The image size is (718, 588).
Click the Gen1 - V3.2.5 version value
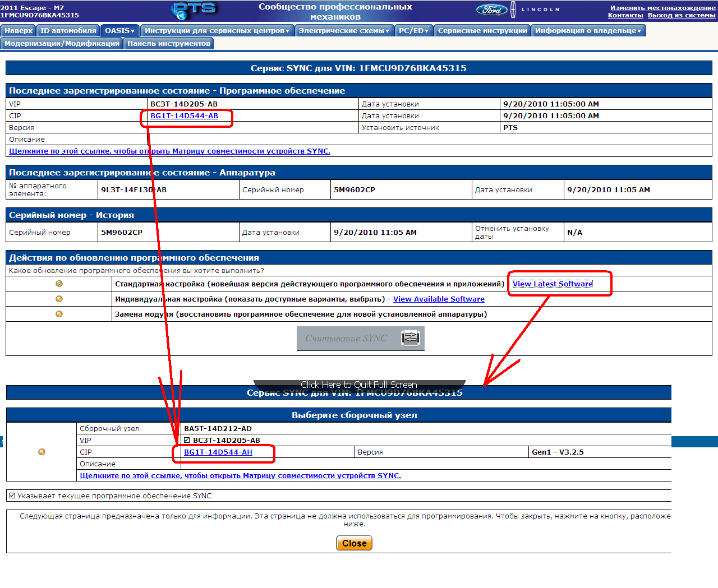pyautogui.click(x=558, y=452)
